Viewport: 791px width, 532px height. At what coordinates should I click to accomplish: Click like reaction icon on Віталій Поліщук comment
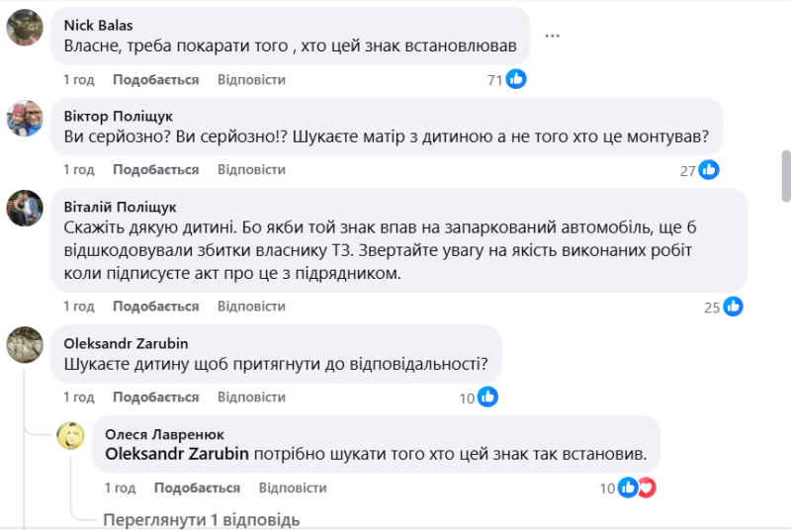733,307
